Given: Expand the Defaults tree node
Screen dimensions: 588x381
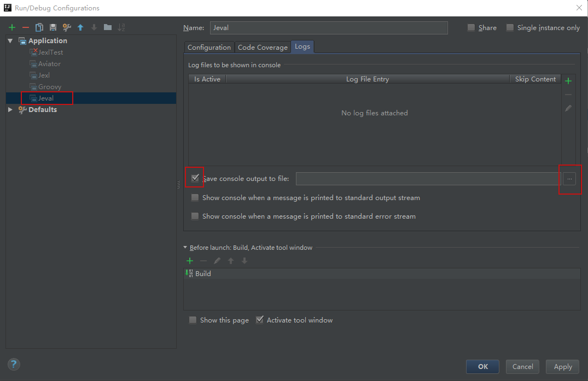Looking at the screenshot, I should (9, 109).
